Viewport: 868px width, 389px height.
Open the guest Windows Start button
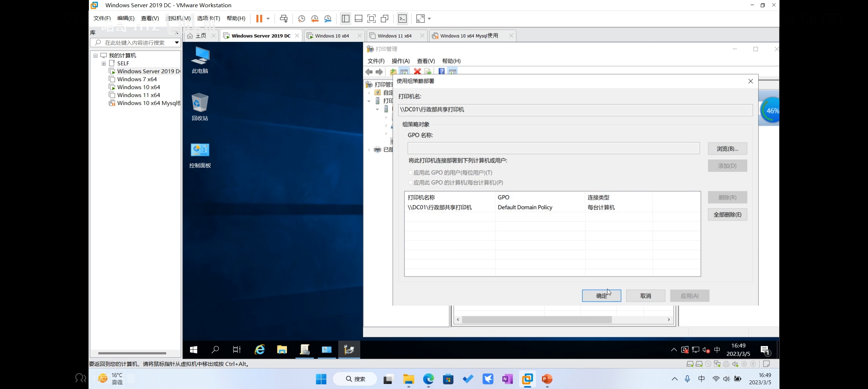[x=193, y=349]
